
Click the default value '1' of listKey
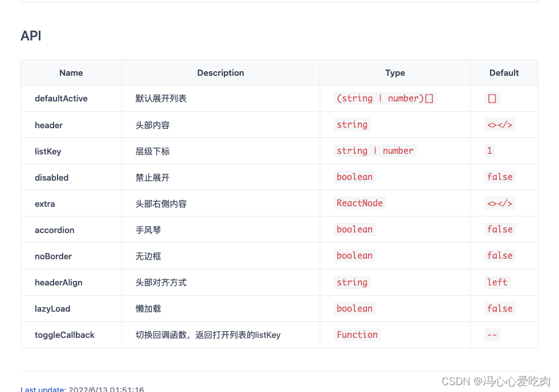pos(489,151)
